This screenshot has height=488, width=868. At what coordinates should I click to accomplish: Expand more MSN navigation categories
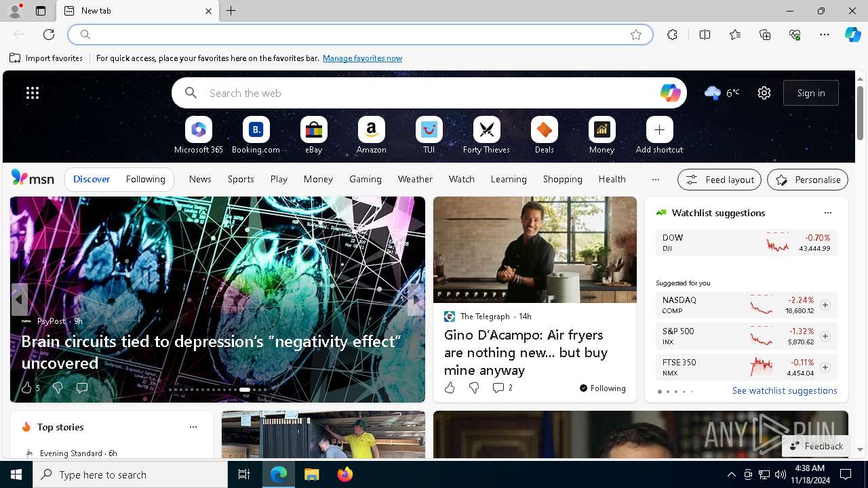click(655, 180)
